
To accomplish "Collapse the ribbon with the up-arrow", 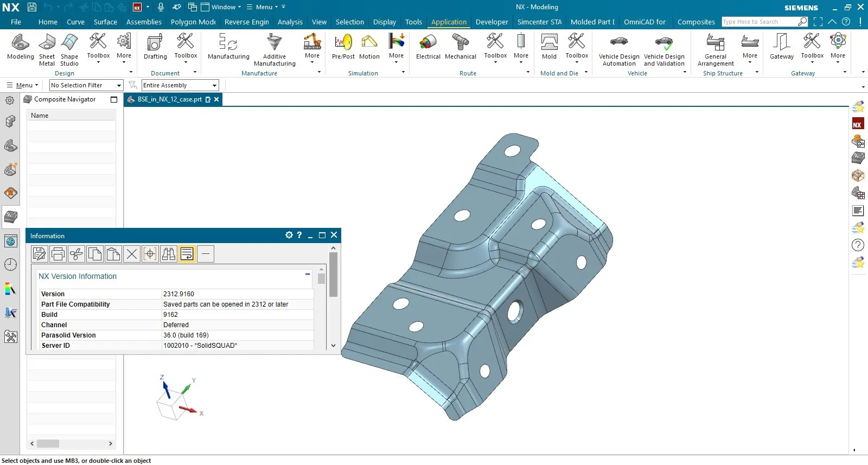I will 832,22.
